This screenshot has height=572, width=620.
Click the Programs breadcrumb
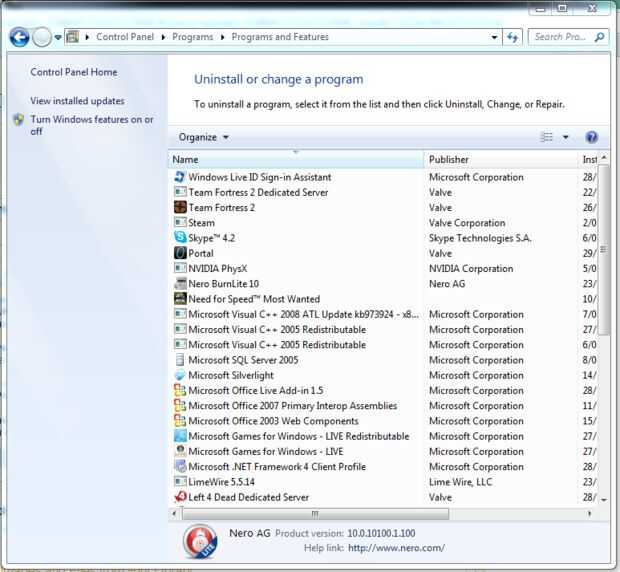[x=193, y=37]
